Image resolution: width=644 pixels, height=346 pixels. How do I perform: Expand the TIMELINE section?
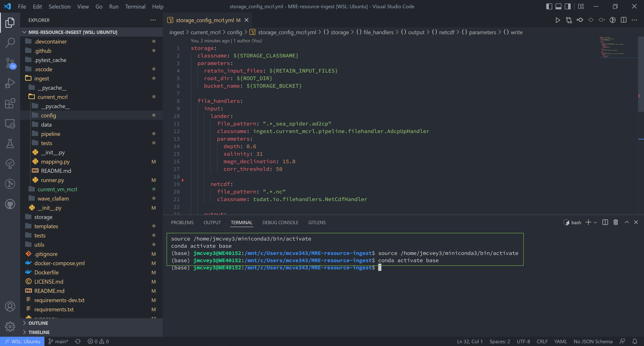[x=91, y=332]
